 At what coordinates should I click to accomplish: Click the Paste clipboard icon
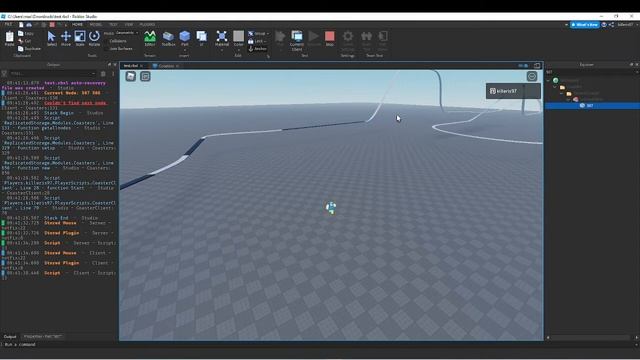[x=9, y=38]
